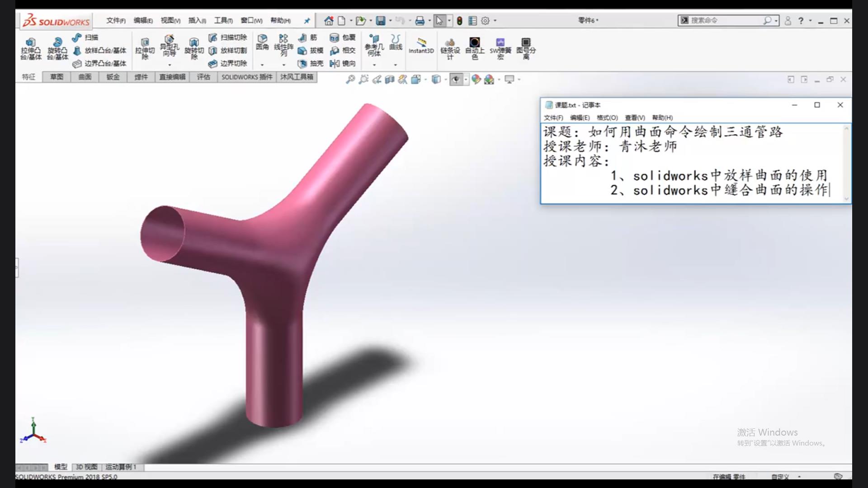Click the Revolved Boss/Base (旋转凸台/基体) tool
The height and width of the screenshot is (488, 868).
(57, 49)
